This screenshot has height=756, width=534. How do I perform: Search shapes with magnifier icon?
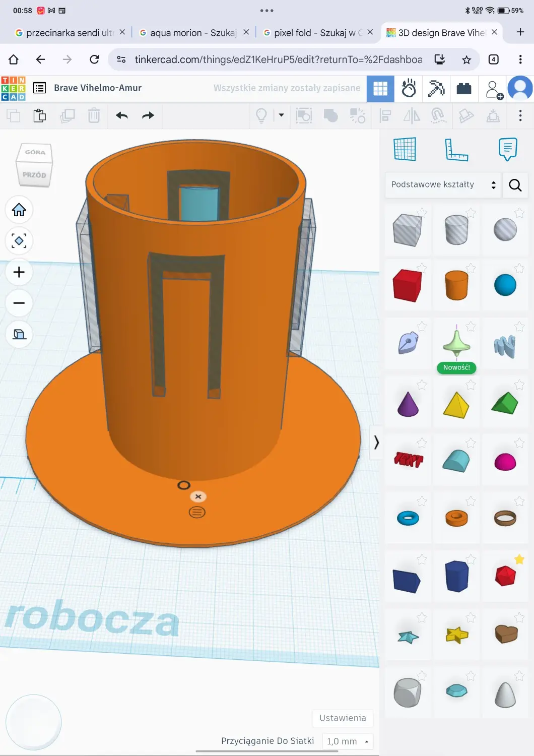pyautogui.click(x=515, y=185)
